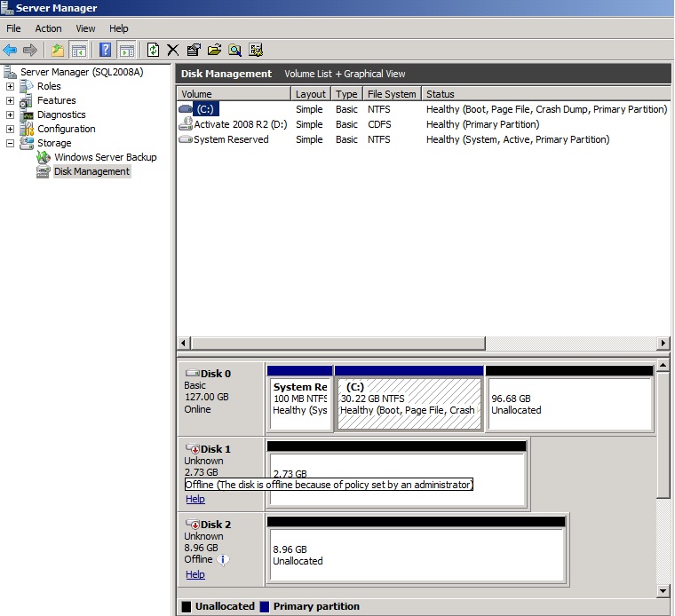Select the 96.68 GB Unallocated block
Viewport: 675px width, 616px height.
pyautogui.click(x=569, y=399)
